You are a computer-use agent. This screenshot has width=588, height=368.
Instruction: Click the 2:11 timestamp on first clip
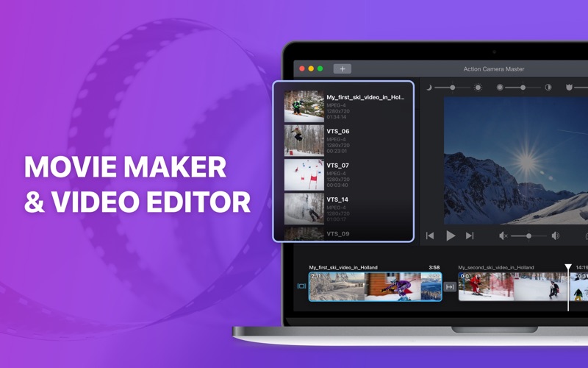316,276
